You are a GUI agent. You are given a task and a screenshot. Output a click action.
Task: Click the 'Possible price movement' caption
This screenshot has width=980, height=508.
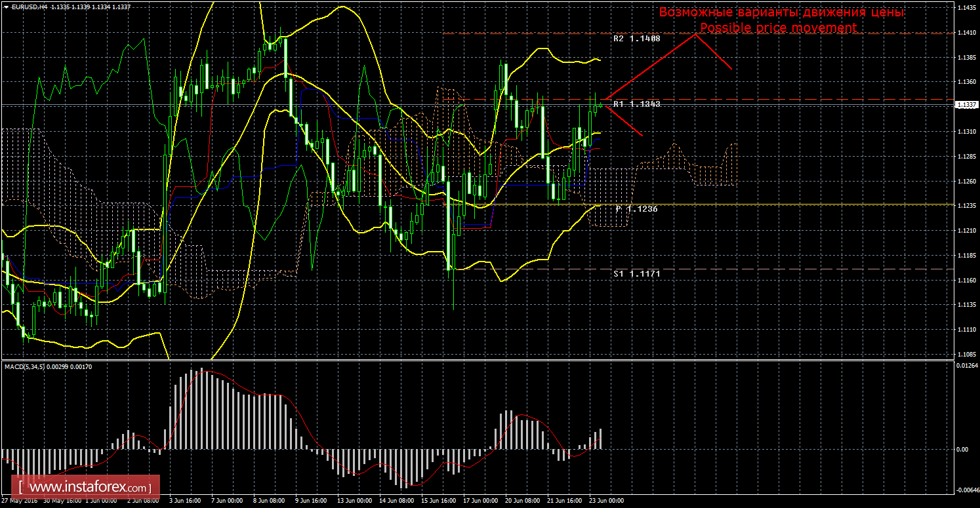click(x=779, y=28)
